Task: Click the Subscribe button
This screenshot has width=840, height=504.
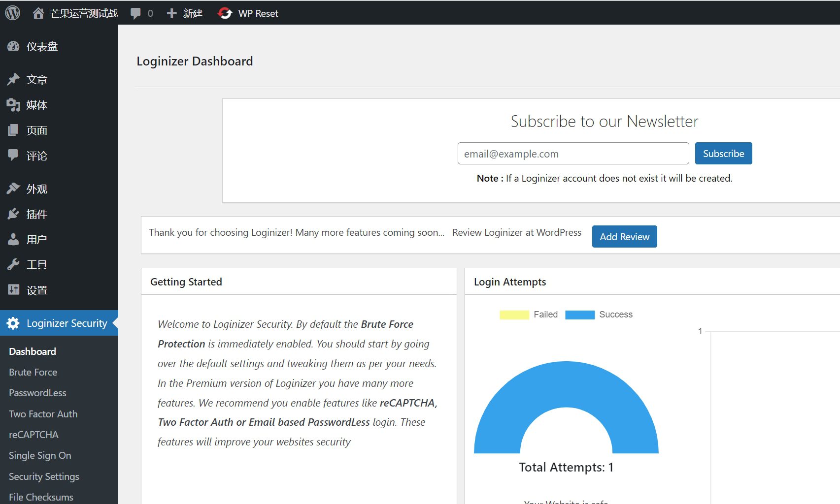Action: click(x=723, y=154)
